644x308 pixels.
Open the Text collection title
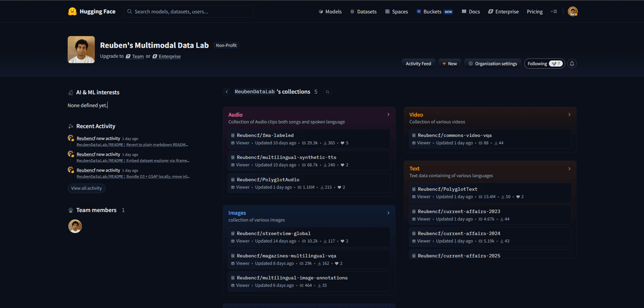tap(414, 168)
